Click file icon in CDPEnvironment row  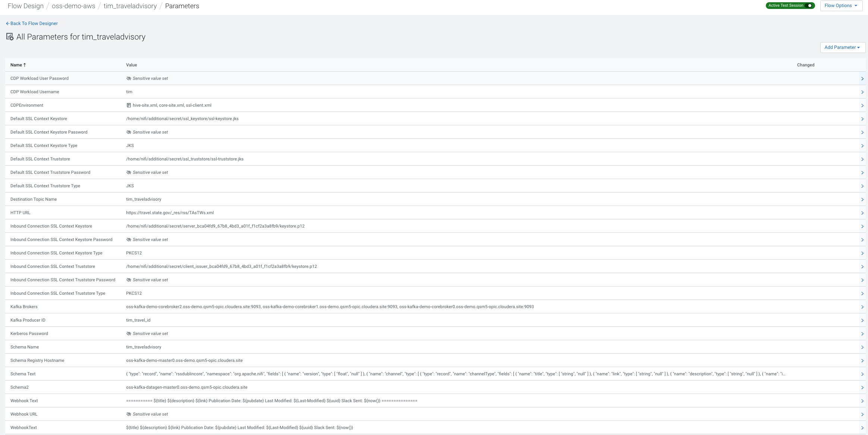tap(129, 105)
